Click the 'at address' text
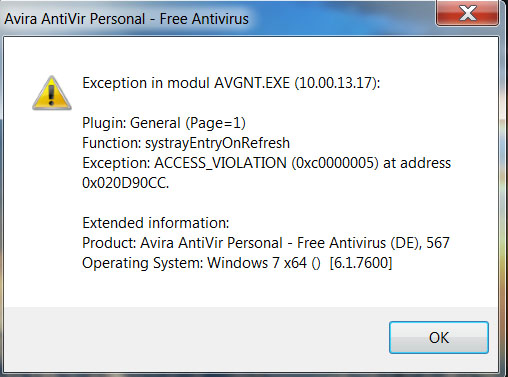508x377 pixels. pos(417,163)
